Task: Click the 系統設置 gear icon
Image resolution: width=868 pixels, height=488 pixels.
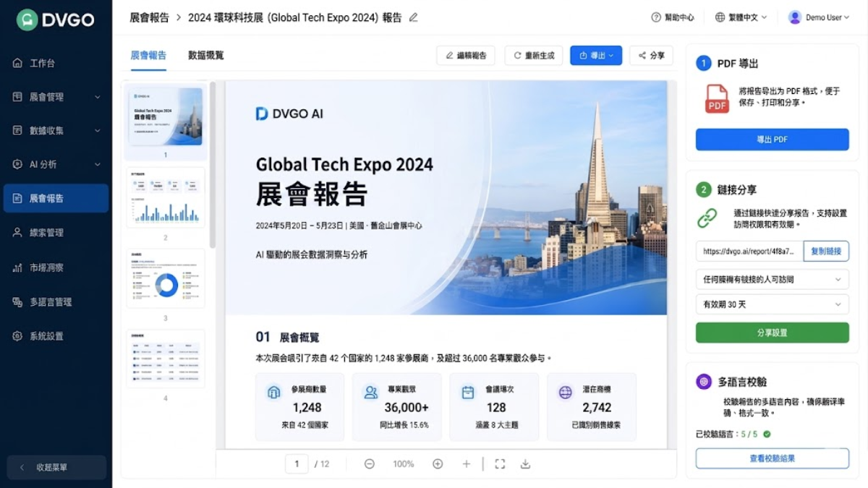Action: point(18,336)
